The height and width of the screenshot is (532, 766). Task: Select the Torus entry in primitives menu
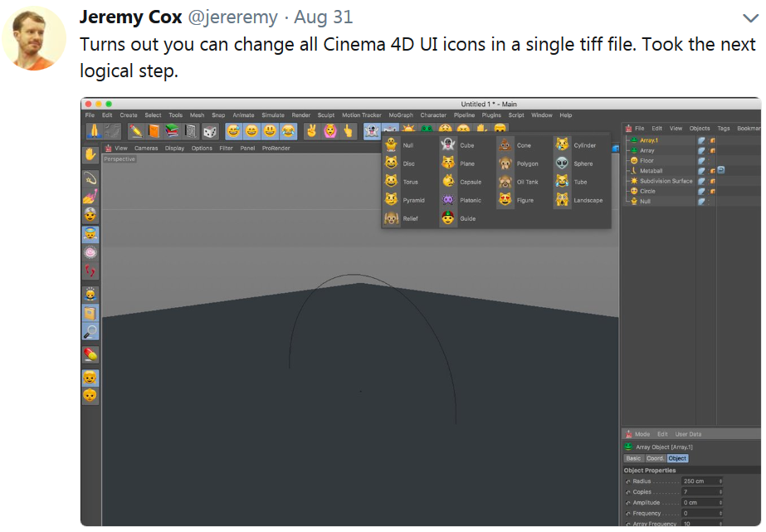410,182
